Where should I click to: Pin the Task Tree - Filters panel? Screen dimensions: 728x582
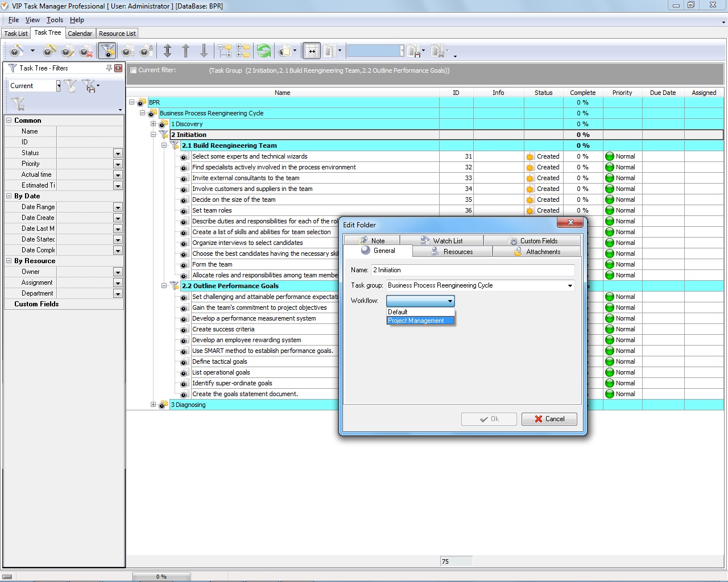pos(109,68)
